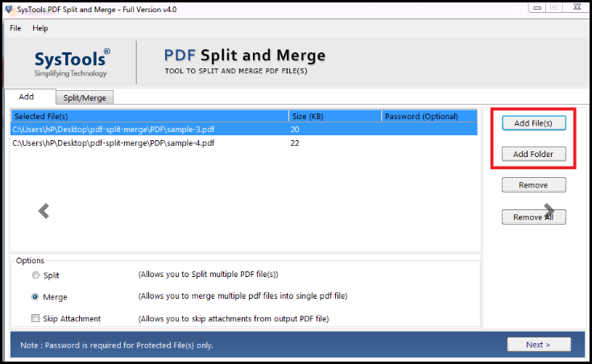The height and width of the screenshot is (364, 592).
Task: Switch to the Add tab
Action: [27, 97]
